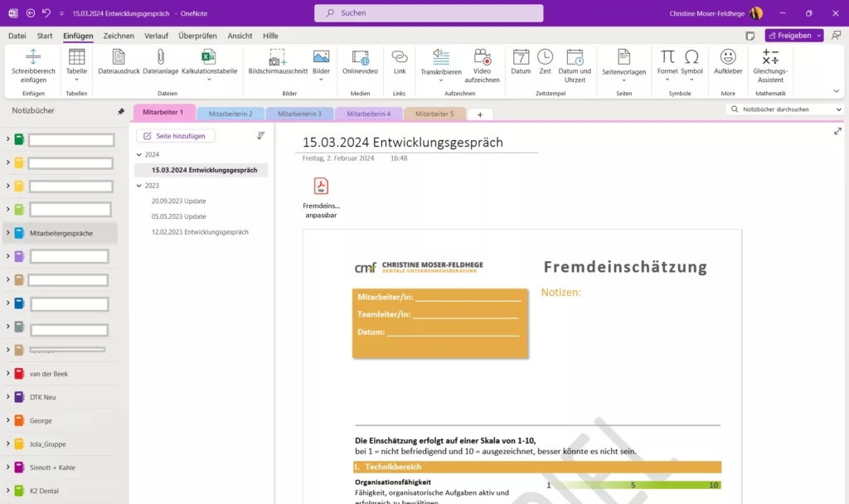Viewport: 849px width, 504px height.
Task: Expand the van der Beek notebook
Action: click(7, 374)
